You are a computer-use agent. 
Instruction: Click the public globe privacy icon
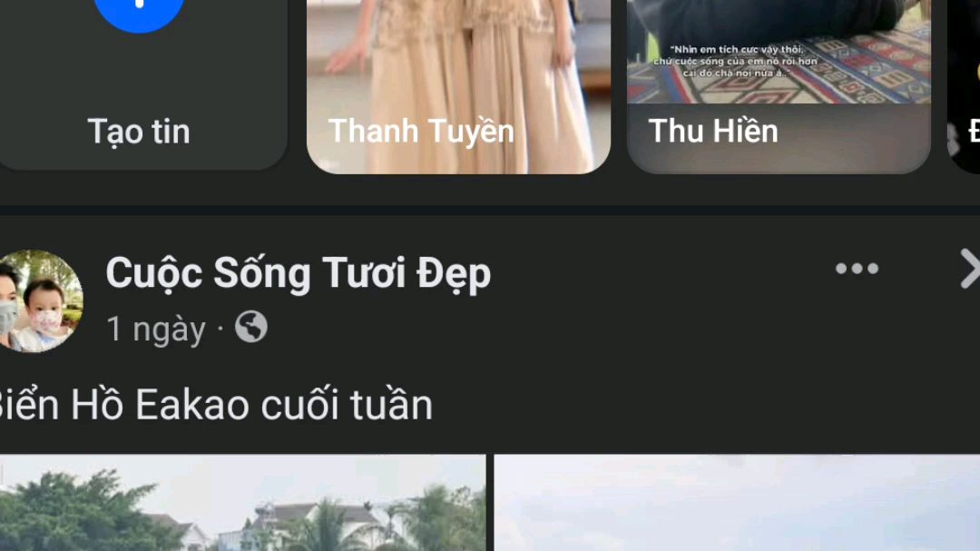click(x=251, y=327)
